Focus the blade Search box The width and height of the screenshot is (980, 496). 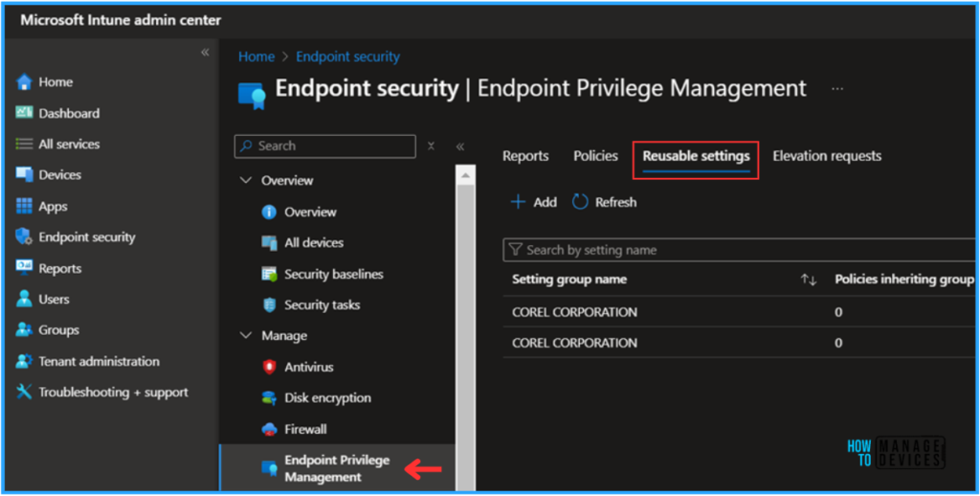tap(325, 146)
